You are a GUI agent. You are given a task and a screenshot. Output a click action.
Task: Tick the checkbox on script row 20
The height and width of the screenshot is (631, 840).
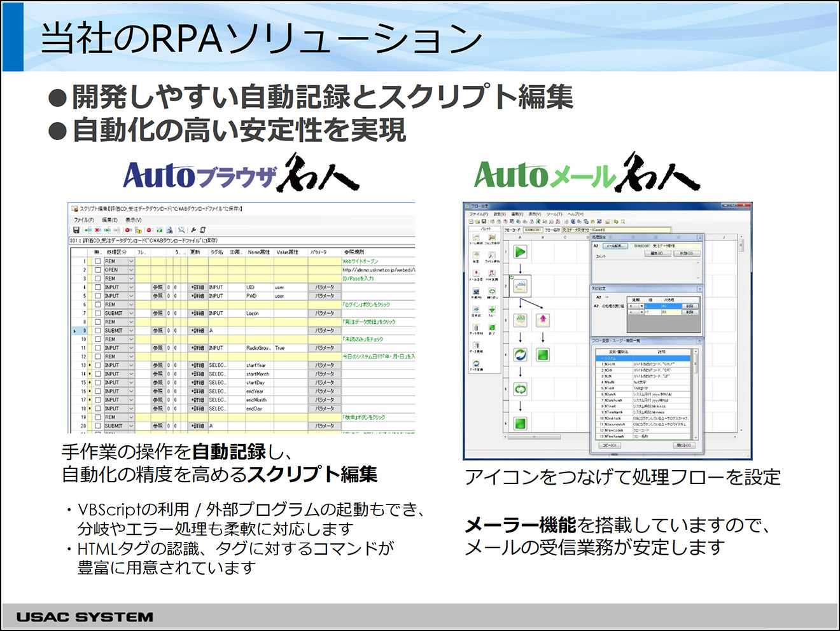(97, 426)
